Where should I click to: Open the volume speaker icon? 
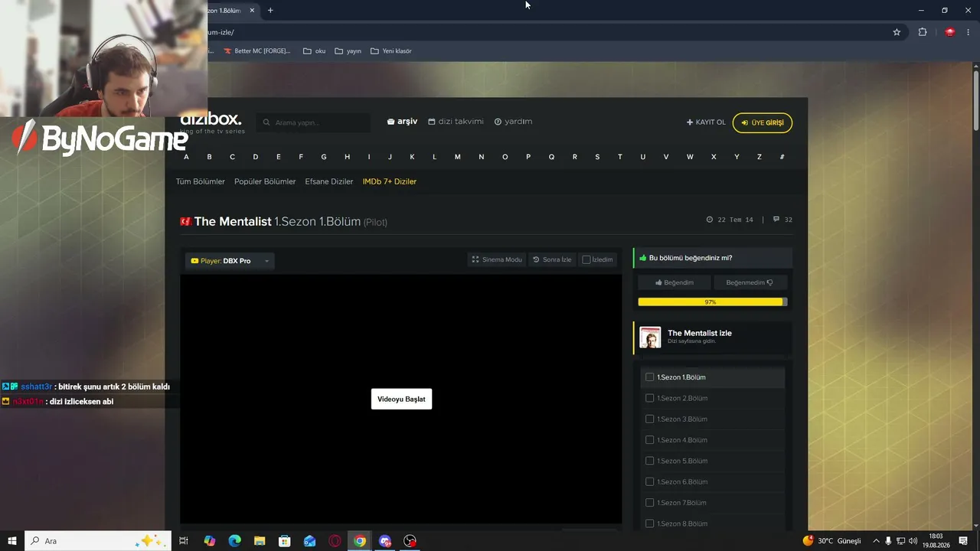coord(913,541)
